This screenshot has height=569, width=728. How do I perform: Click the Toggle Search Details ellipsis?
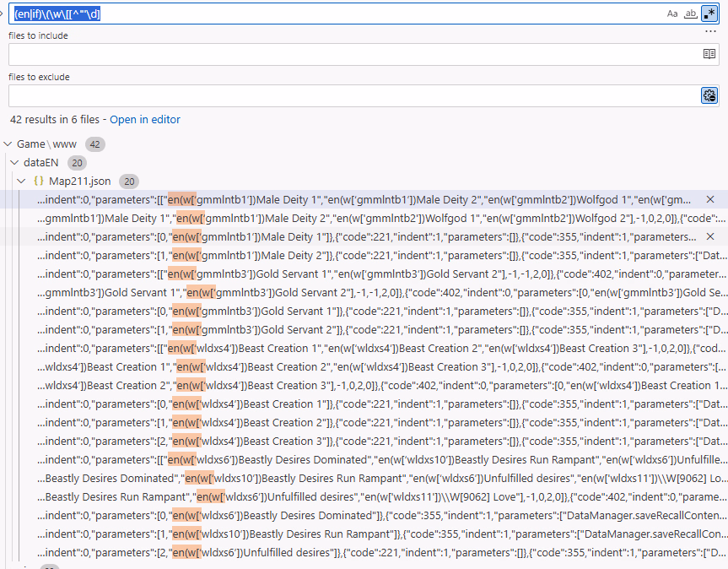click(x=709, y=31)
